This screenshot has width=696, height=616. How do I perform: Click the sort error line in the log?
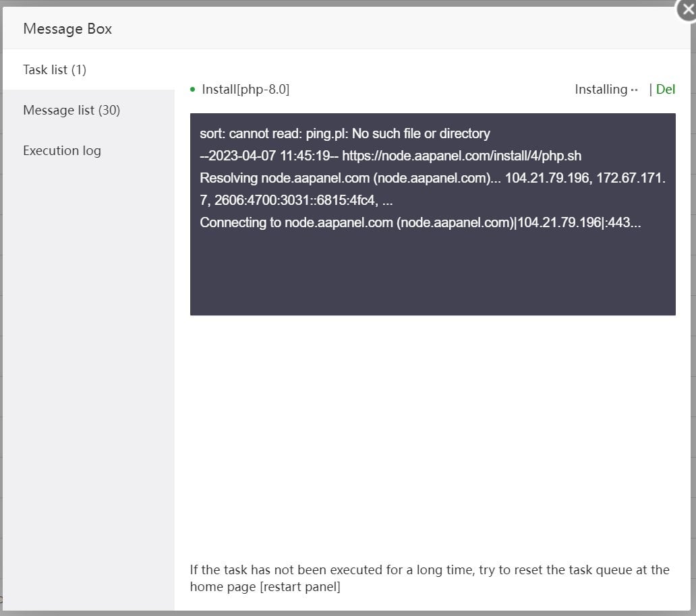click(x=345, y=133)
